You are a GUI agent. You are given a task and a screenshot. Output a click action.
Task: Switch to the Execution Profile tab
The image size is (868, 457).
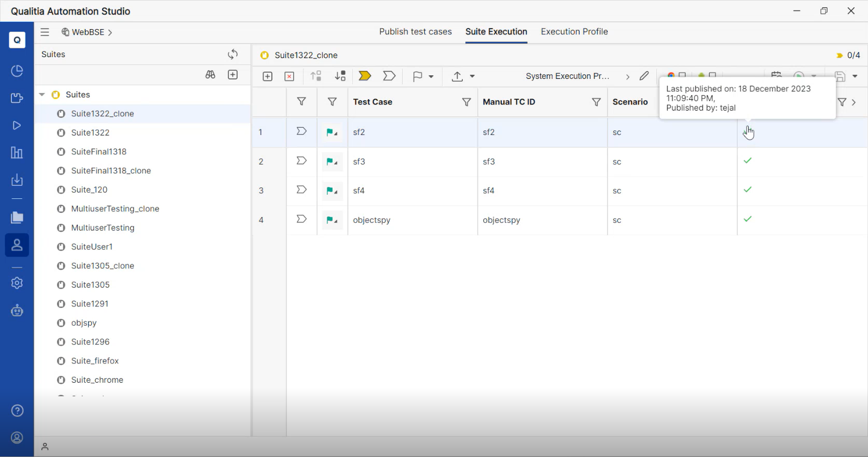pos(574,32)
